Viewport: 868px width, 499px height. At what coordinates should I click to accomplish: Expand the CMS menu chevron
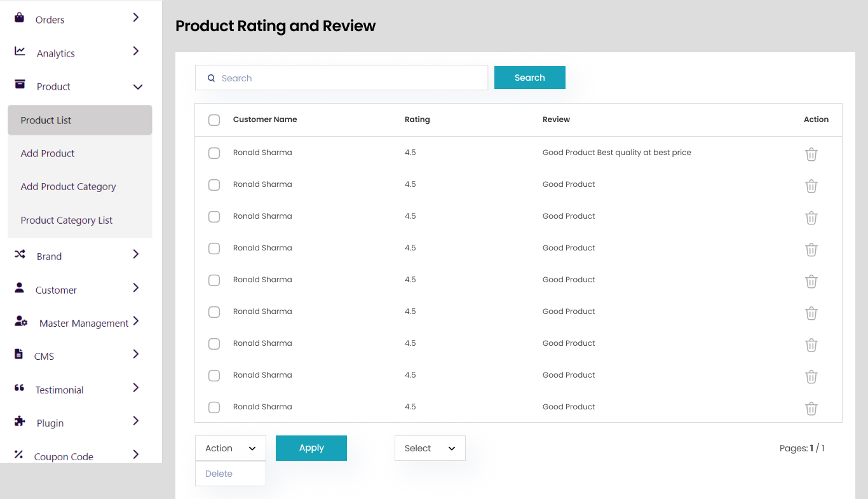click(136, 354)
